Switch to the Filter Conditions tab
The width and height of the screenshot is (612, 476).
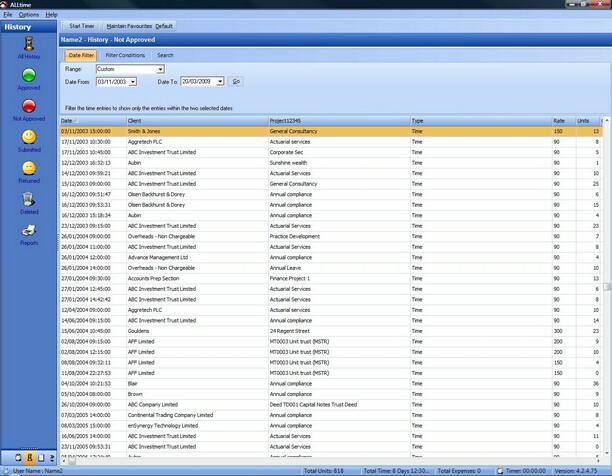point(125,55)
